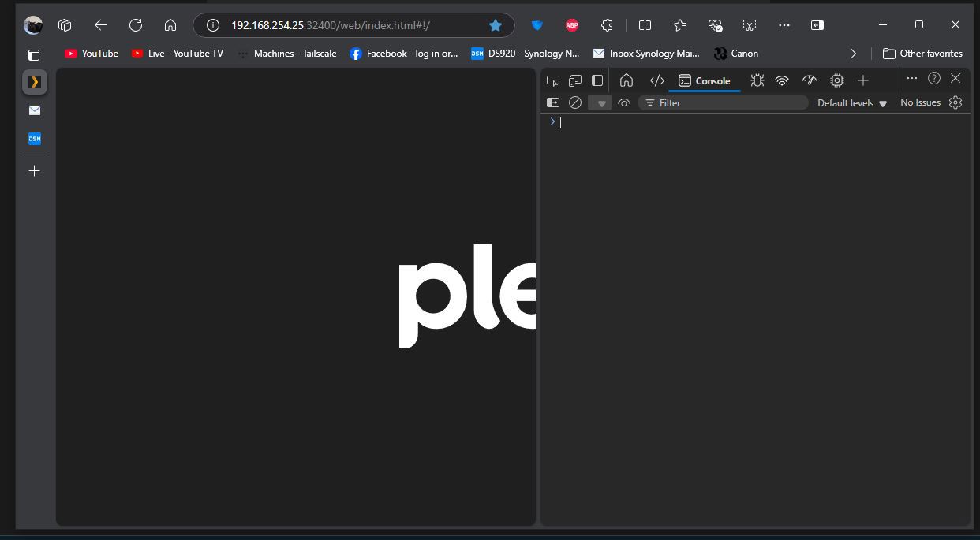Screen dimensions: 980x540
Task: Open Browser essentials heart icon
Action: 715,25
